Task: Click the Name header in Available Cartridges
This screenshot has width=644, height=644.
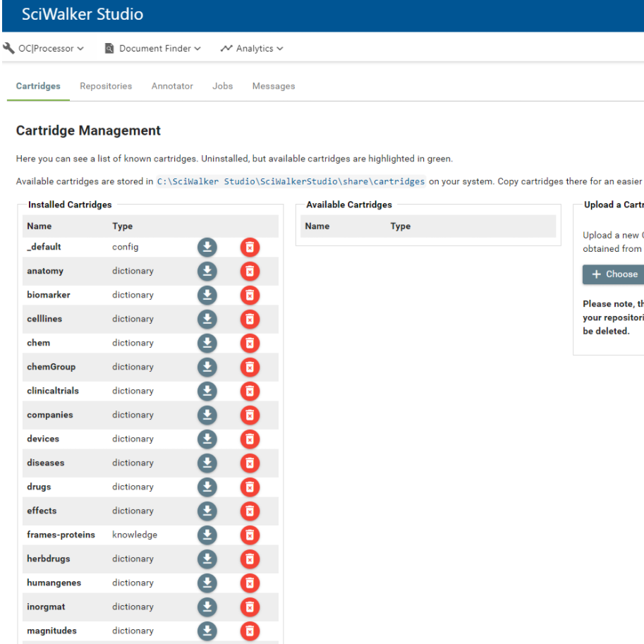Action: click(x=317, y=226)
